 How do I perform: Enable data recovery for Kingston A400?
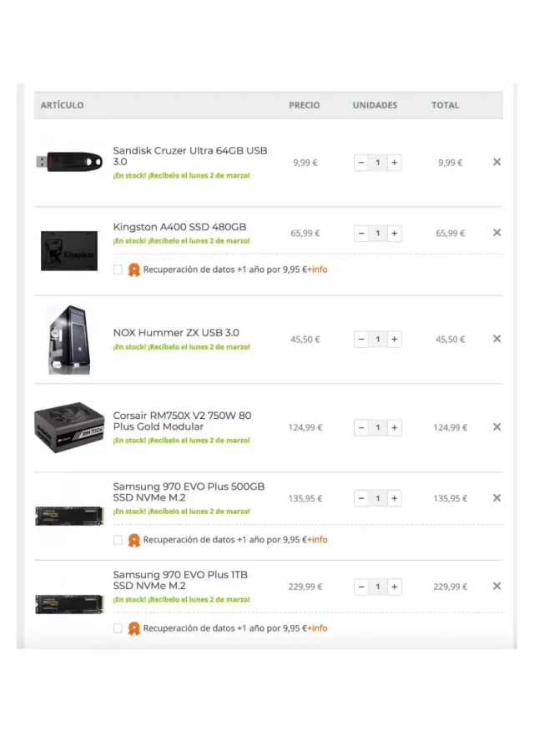(118, 270)
